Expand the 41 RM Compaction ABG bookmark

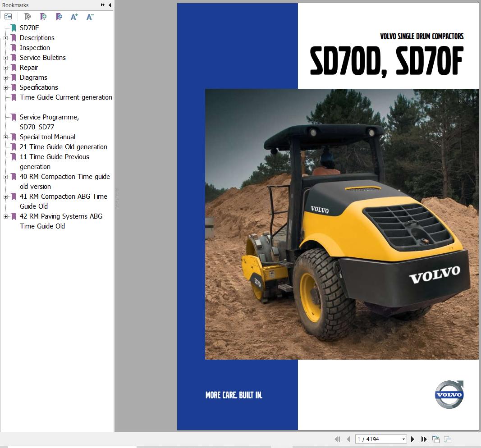(5, 197)
